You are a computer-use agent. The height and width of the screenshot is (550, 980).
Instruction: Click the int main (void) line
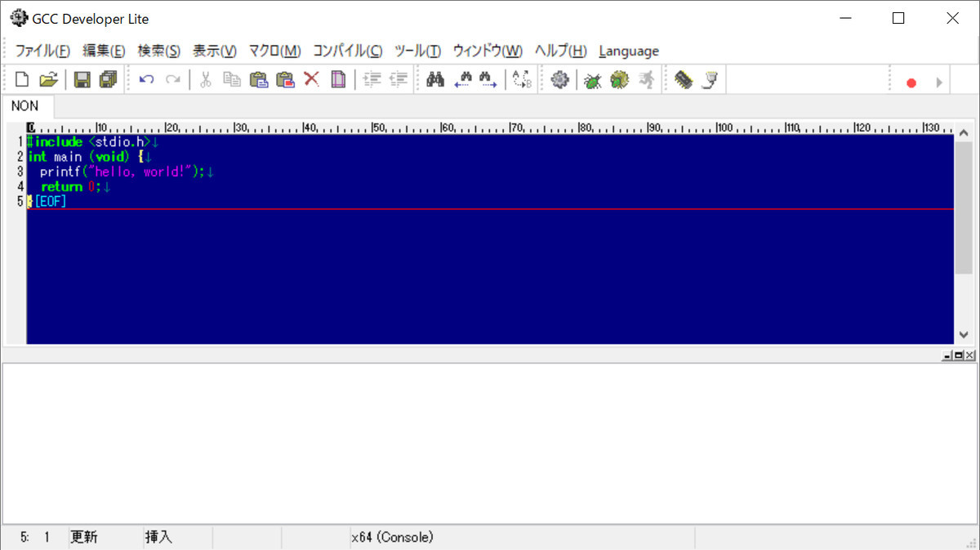(90, 157)
